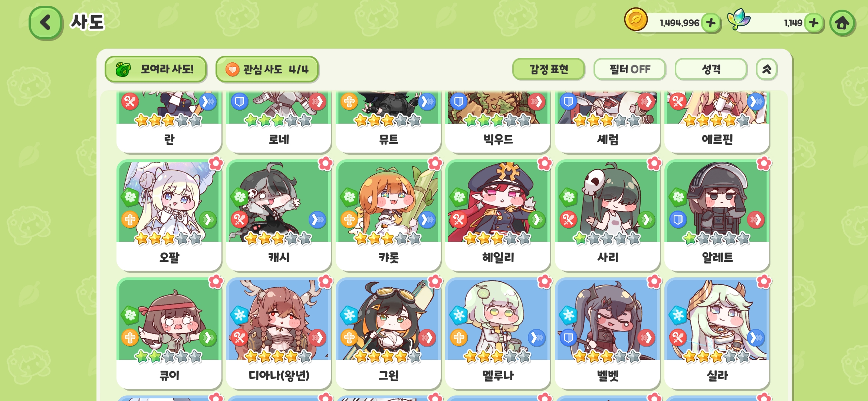Toggle favorite flower on 오팔 card

click(216, 164)
